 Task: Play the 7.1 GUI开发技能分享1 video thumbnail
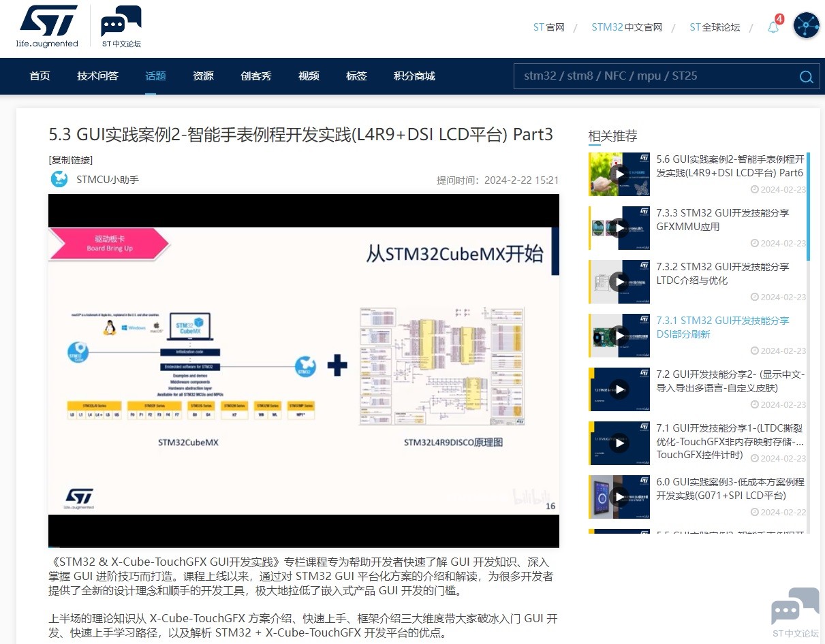pos(619,442)
